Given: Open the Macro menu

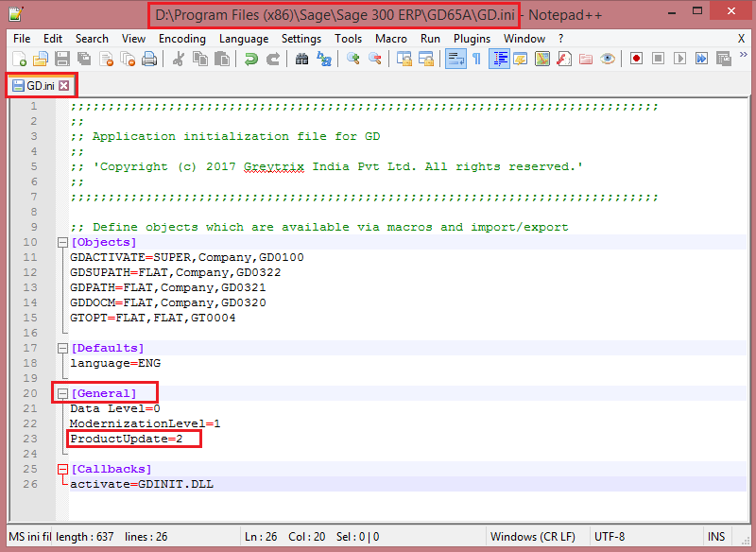Looking at the screenshot, I should point(390,39).
